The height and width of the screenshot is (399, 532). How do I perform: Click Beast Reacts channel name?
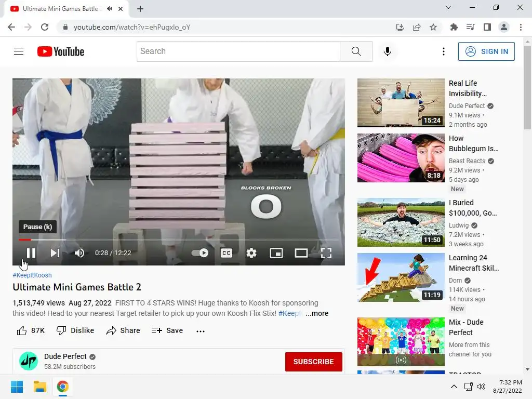point(467,161)
